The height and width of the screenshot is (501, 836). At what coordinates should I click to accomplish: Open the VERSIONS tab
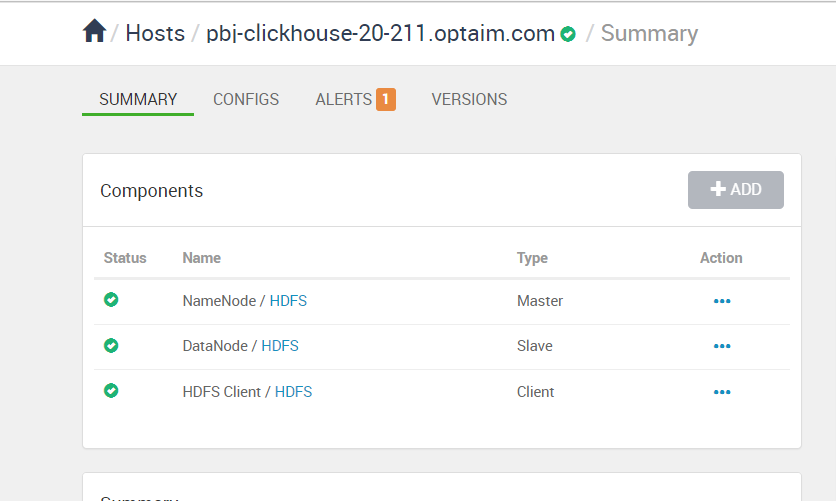pos(469,99)
